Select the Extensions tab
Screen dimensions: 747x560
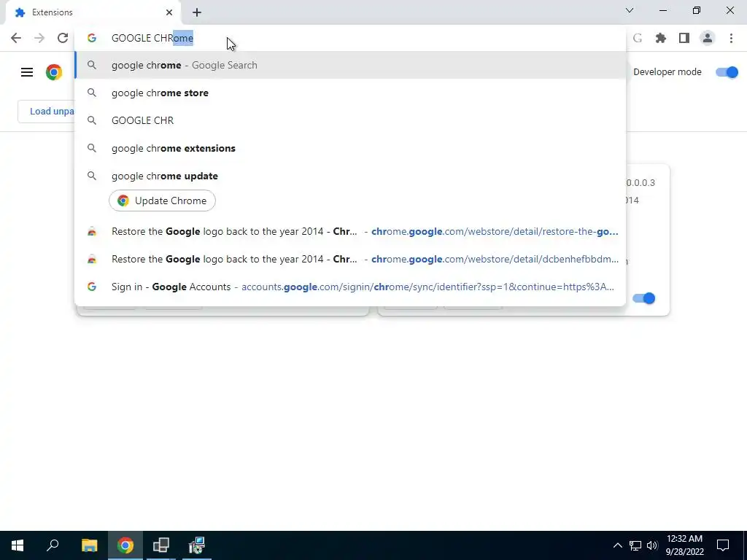tap(93, 13)
